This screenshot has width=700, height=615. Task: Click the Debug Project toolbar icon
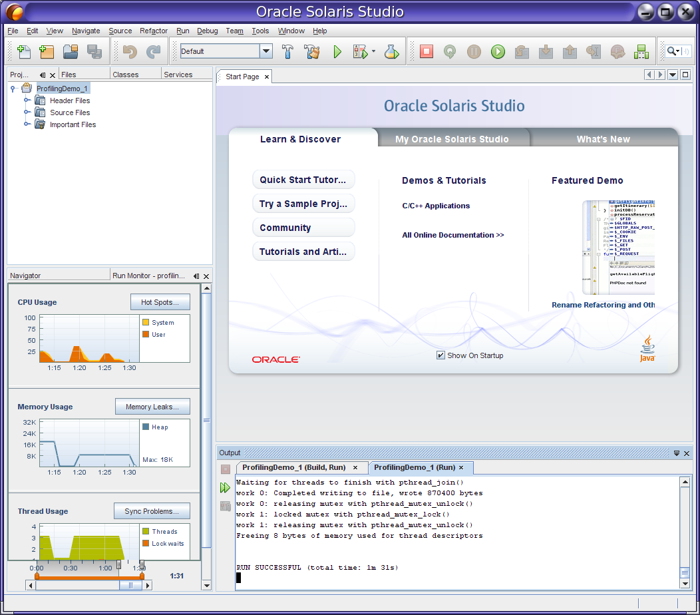pos(360,52)
